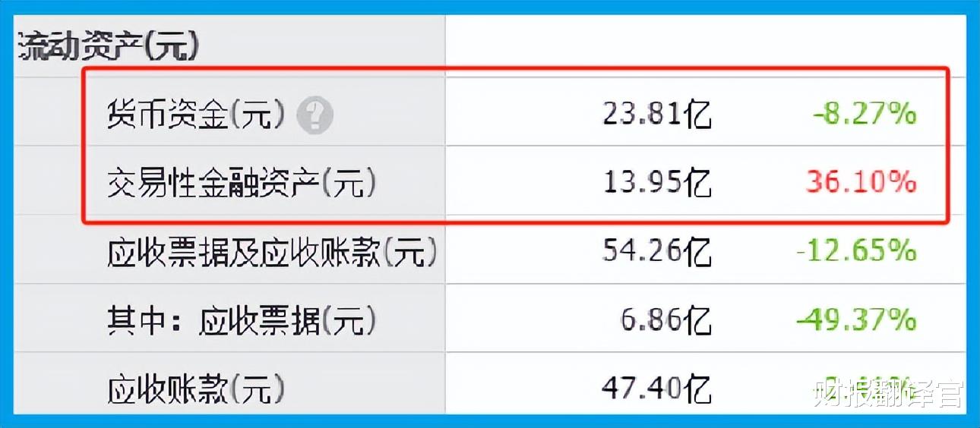Screen dimensions: 980x428
Task: Click the green -8.27% change figure
Action: [865, 115]
